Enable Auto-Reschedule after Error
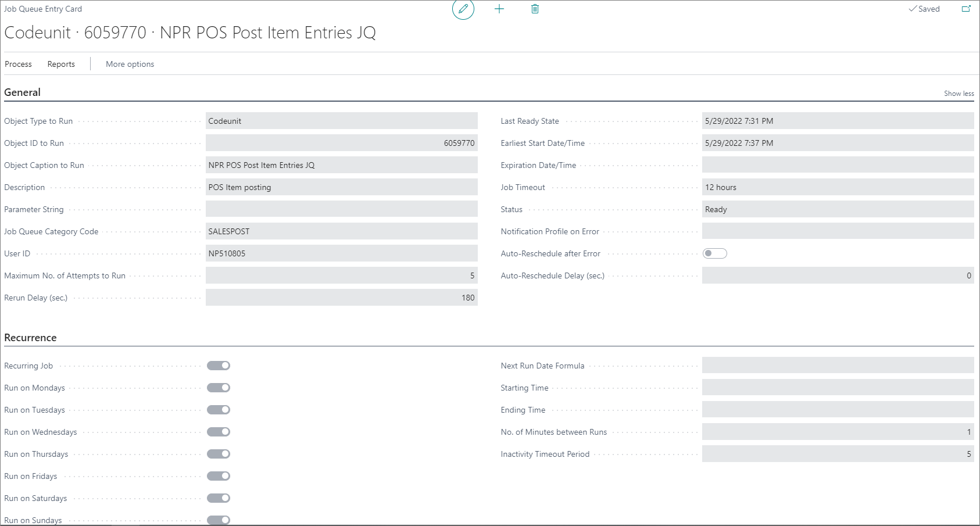Screen dimensions: 980x526 (x=716, y=253)
